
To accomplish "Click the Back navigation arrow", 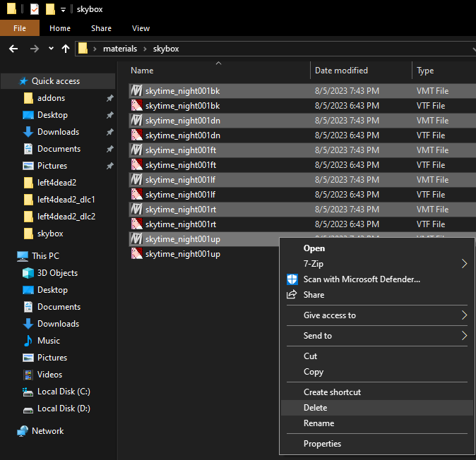I will tap(13, 49).
